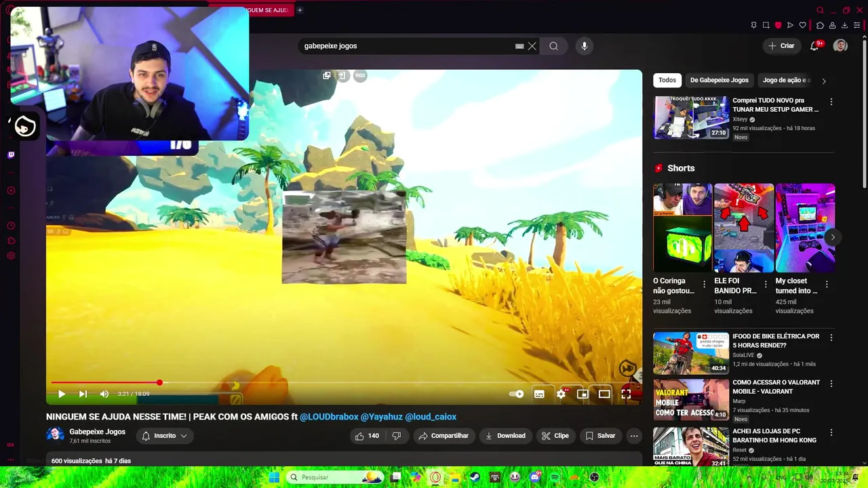Click the Criar create button
The width and height of the screenshot is (868, 488).
tap(781, 46)
